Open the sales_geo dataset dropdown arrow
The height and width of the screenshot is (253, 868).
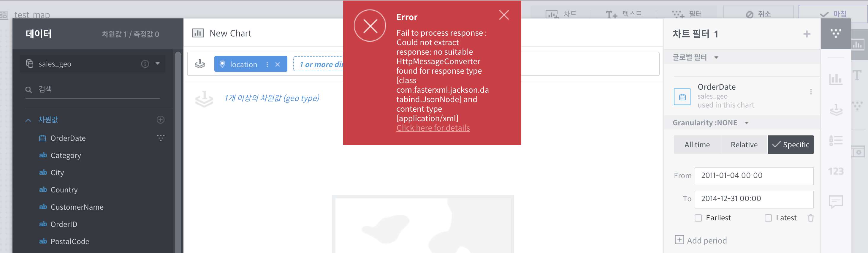157,64
